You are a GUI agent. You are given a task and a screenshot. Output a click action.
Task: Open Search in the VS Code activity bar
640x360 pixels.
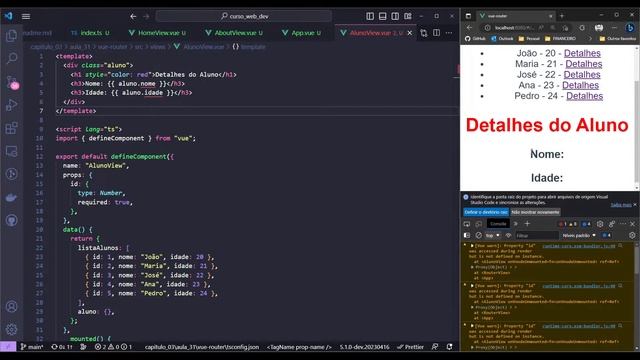click(x=11, y=58)
